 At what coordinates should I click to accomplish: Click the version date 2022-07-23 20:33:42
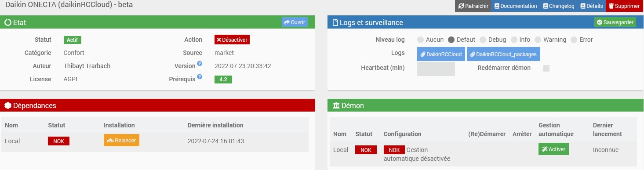click(243, 66)
